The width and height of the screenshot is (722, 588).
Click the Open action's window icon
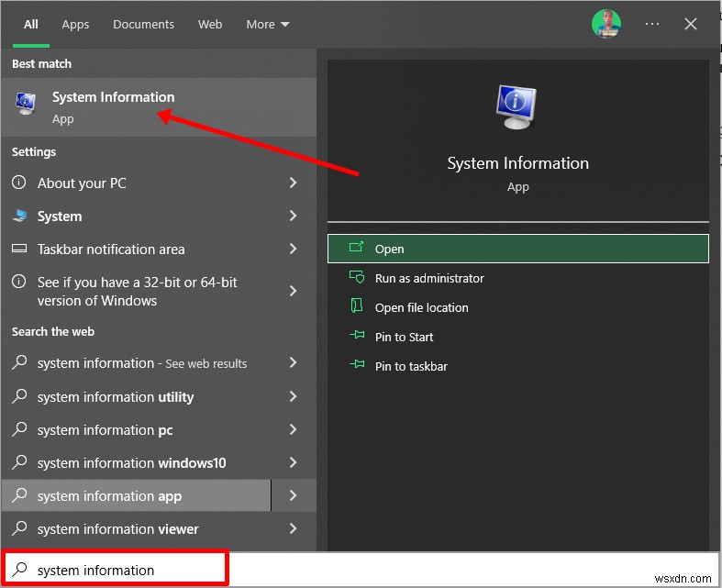click(x=356, y=248)
